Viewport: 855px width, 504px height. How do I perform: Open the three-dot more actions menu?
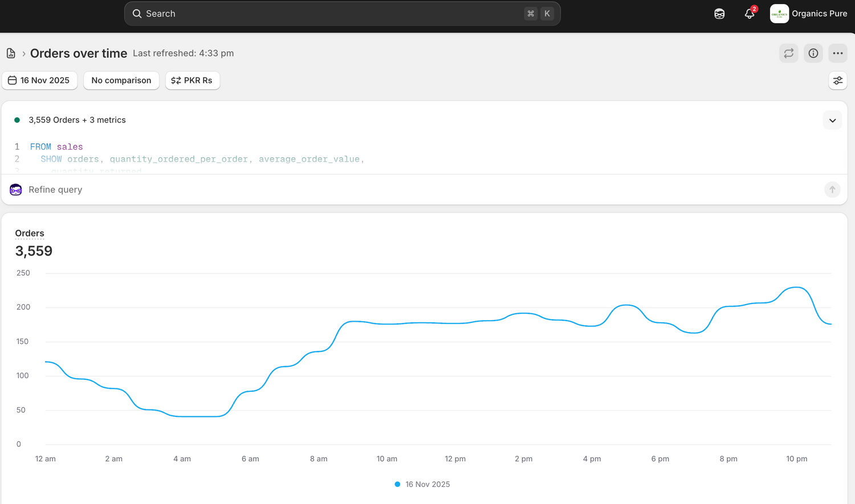838,54
